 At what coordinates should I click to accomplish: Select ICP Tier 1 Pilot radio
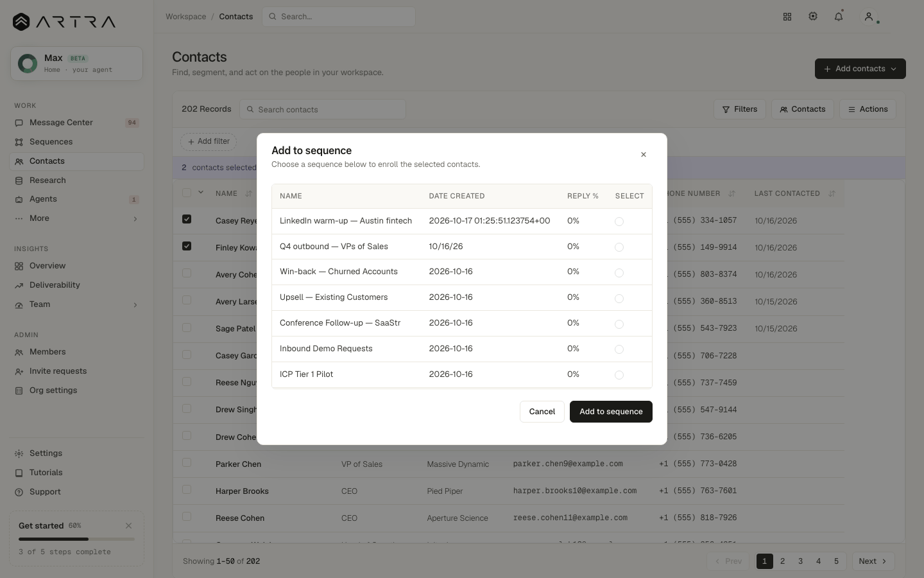coord(619,375)
